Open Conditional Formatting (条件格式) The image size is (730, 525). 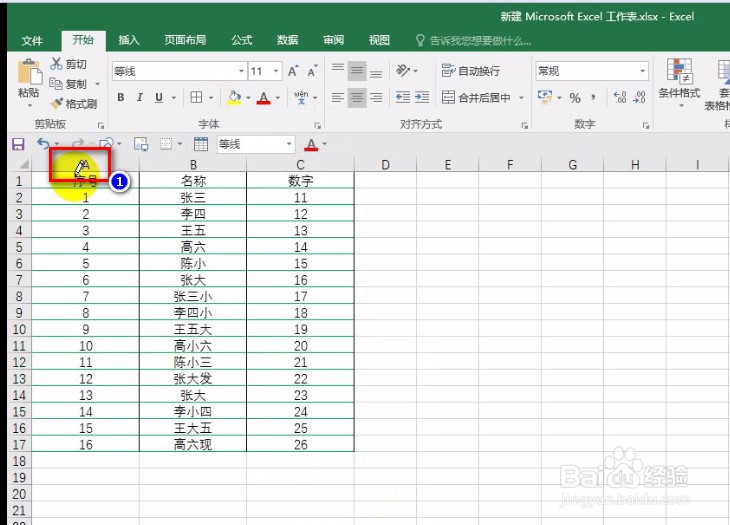click(x=679, y=83)
